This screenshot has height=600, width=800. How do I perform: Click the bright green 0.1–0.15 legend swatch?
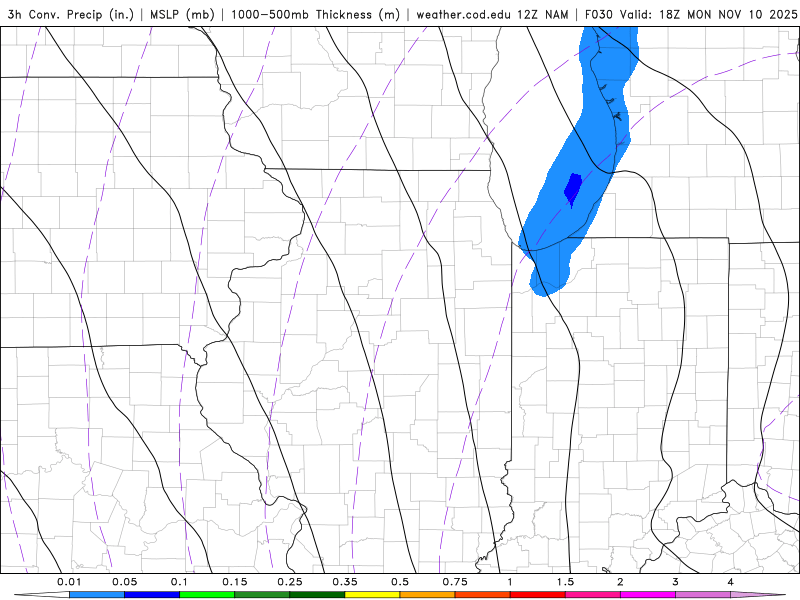[207, 595]
